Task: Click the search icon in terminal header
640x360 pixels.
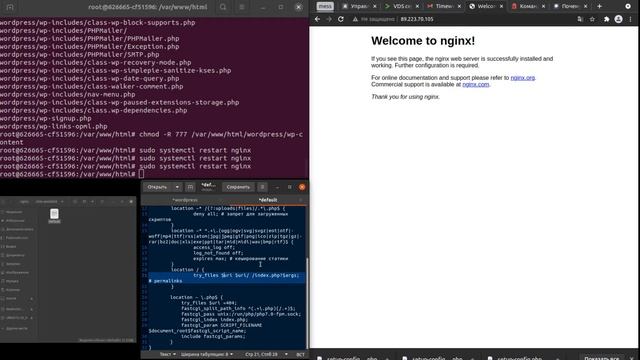Action: (x=223, y=7)
